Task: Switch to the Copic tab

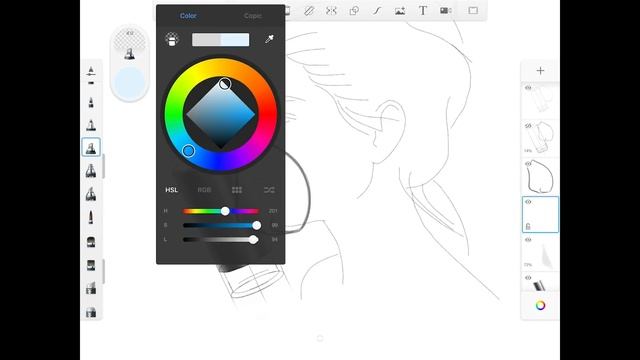Action: [253, 16]
